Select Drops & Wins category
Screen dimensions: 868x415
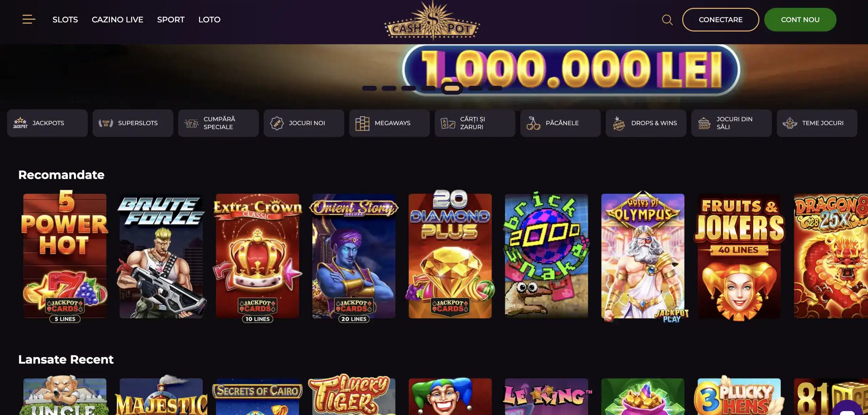(646, 123)
